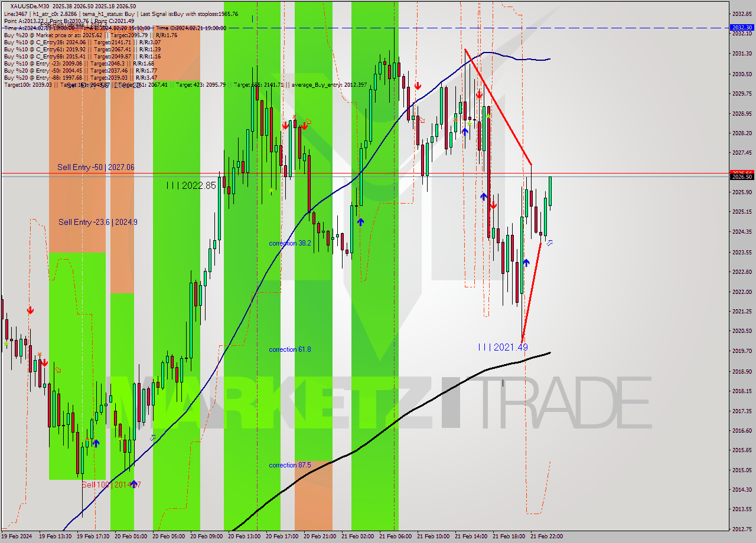
Task: Click the 2014.30 price axis value
Action: [x=742, y=490]
